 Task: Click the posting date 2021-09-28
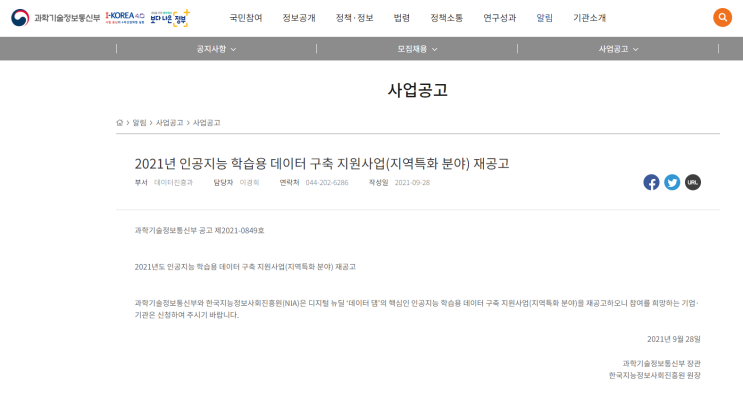[412, 182]
